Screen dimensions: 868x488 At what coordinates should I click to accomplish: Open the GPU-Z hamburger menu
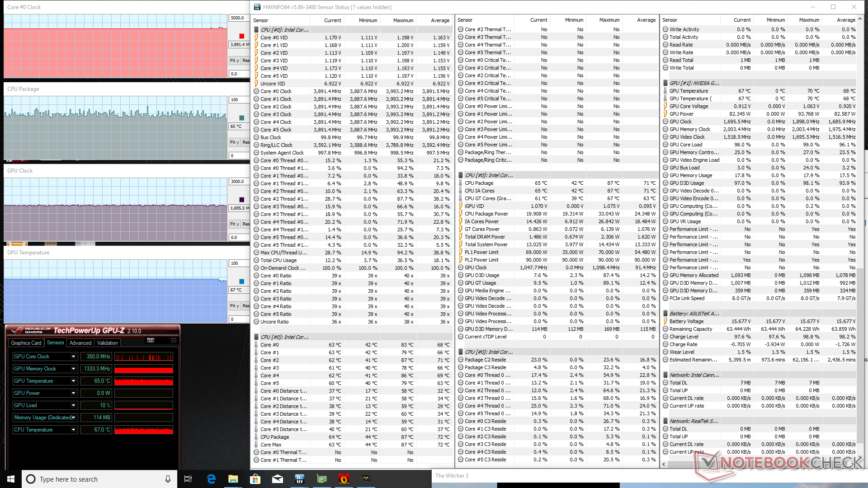click(x=174, y=340)
